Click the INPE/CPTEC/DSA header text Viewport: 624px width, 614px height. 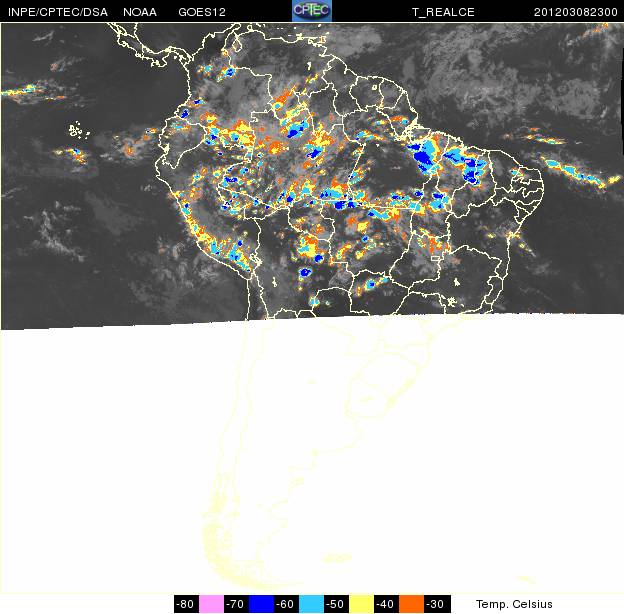58,12
